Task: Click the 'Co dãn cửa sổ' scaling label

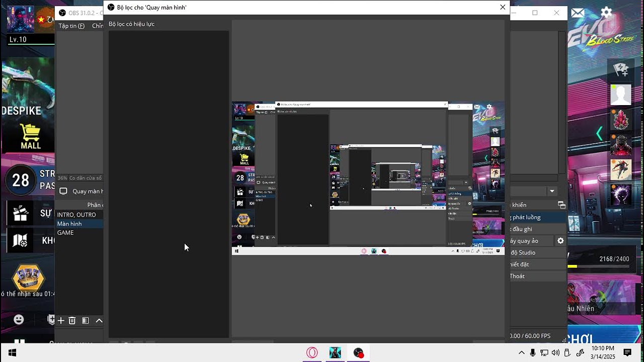Action: tap(86, 178)
